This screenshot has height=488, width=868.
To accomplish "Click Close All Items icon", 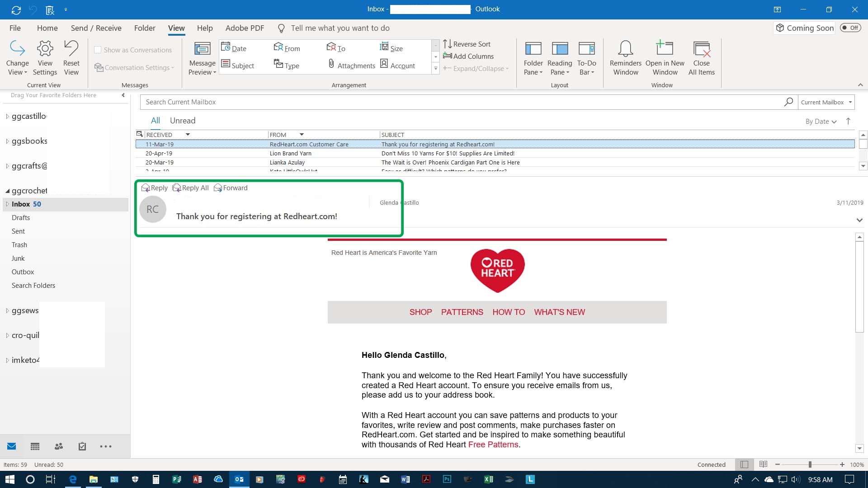I will 701,49.
